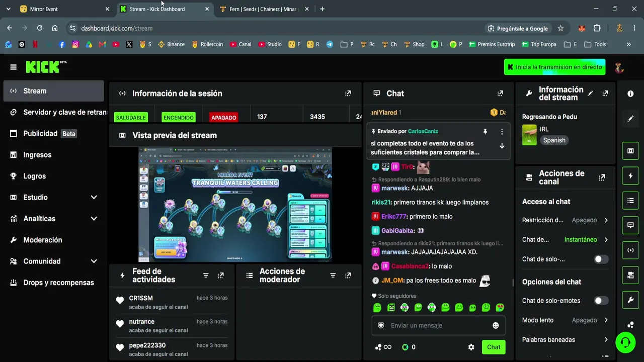Image resolution: width=644 pixels, height=362 pixels.
Task: Show more bookmarks with the double chevron
Action: [628, 44]
